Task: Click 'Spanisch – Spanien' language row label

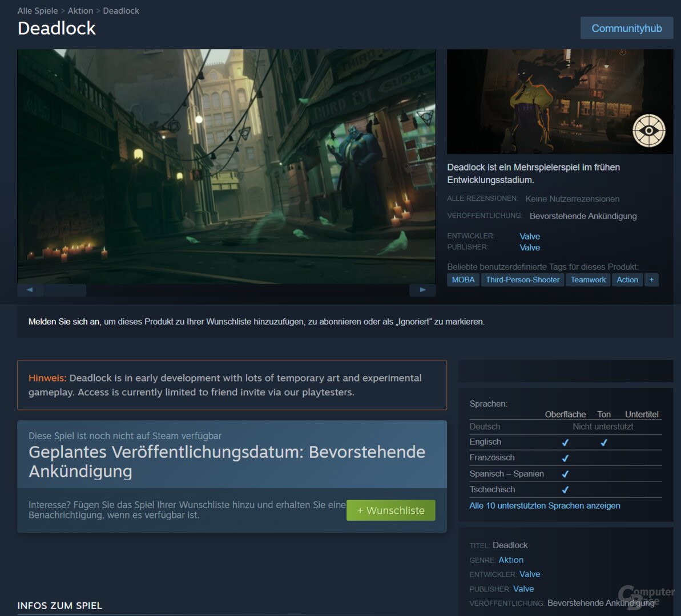Action: 506,473
